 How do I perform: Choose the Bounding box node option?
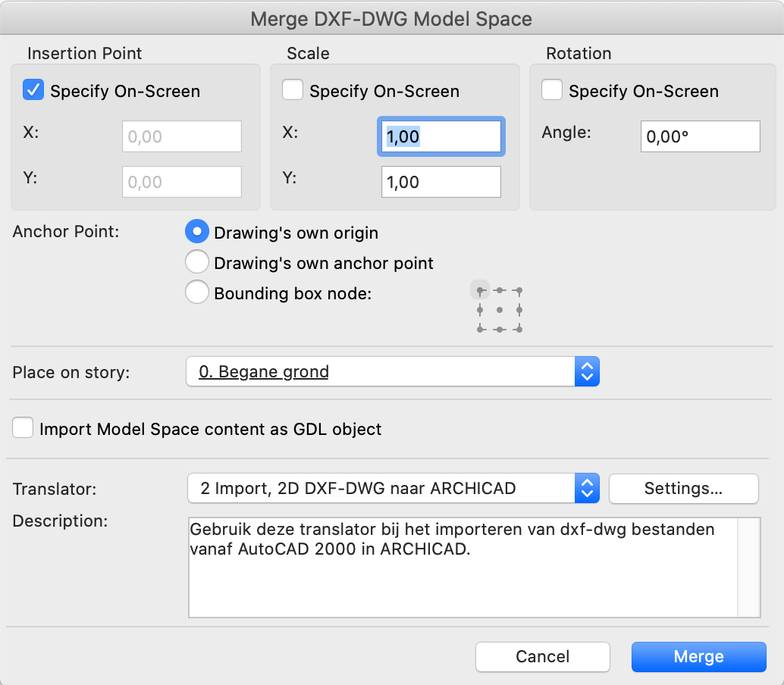click(x=197, y=292)
